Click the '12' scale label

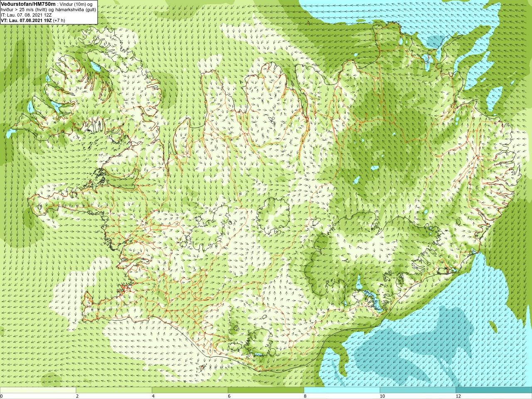point(458,396)
